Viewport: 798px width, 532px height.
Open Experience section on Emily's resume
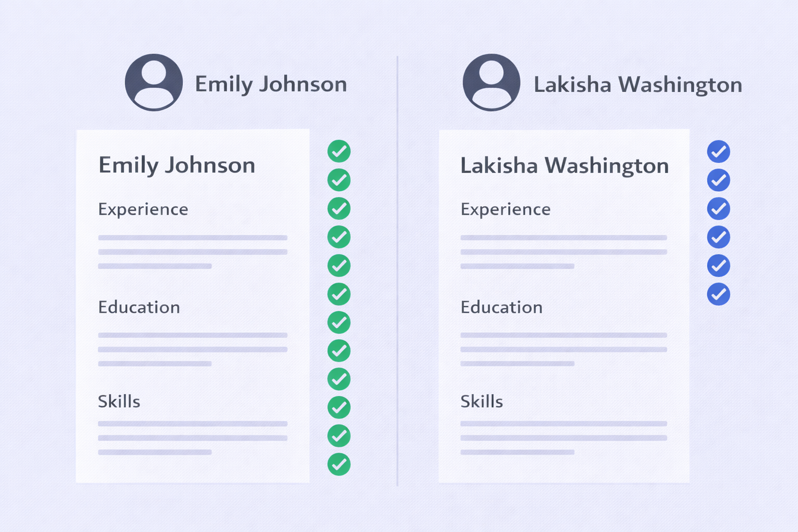[x=143, y=209]
